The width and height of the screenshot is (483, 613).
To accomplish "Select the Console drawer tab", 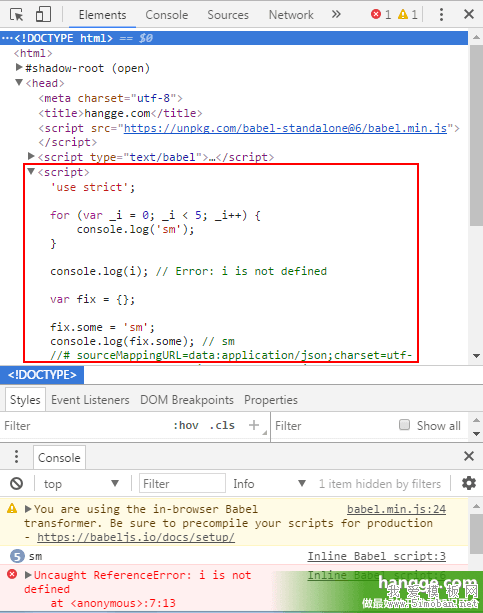I will coord(59,457).
